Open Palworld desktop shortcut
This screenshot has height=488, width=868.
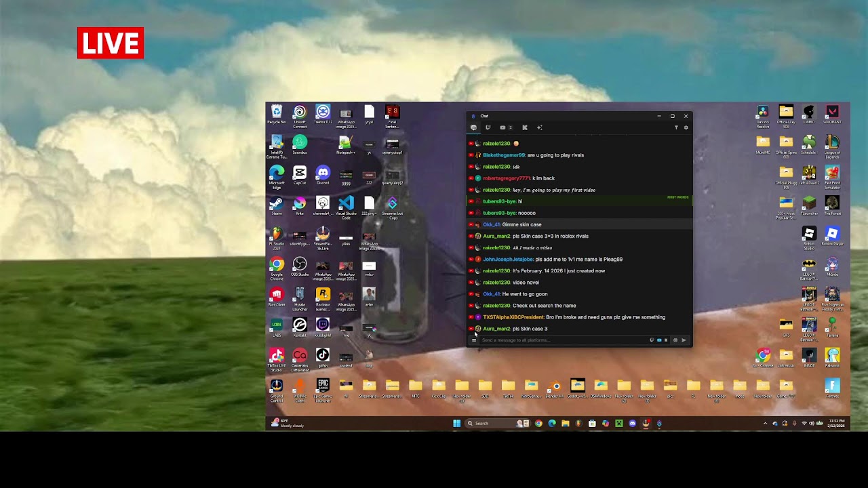pyautogui.click(x=832, y=357)
